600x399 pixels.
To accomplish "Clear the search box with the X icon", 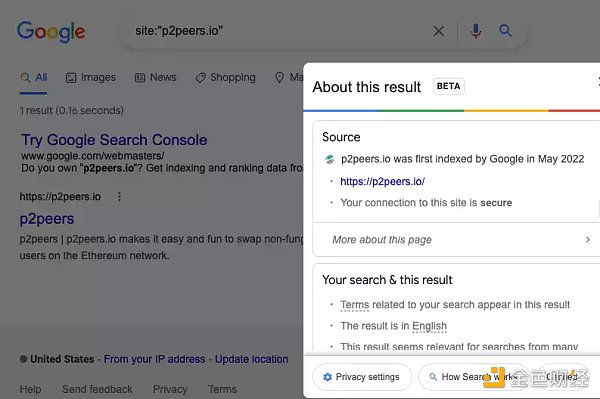I will (439, 31).
